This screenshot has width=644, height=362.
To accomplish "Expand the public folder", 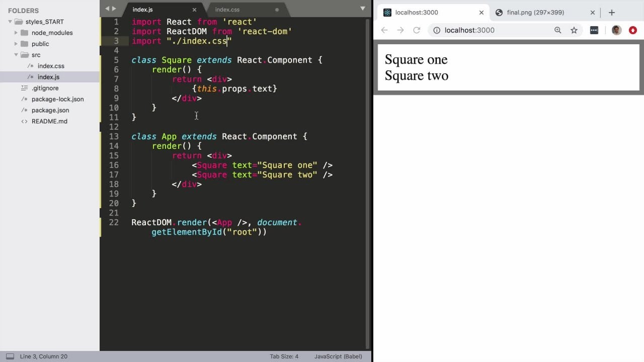I will [x=16, y=44].
